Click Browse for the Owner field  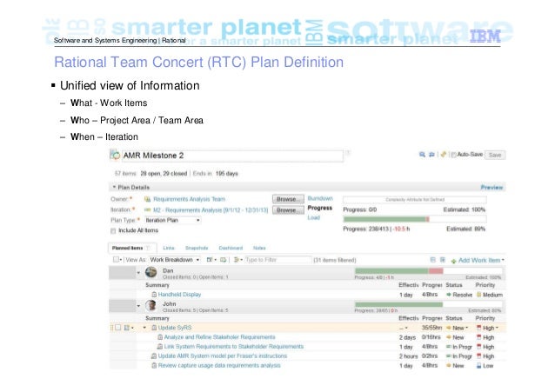(x=288, y=199)
